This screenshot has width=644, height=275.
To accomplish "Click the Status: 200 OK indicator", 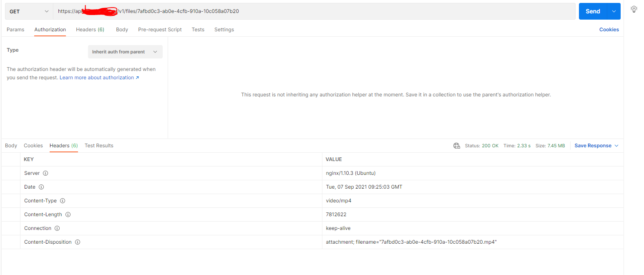I will pyautogui.click(x=482, y=146).
